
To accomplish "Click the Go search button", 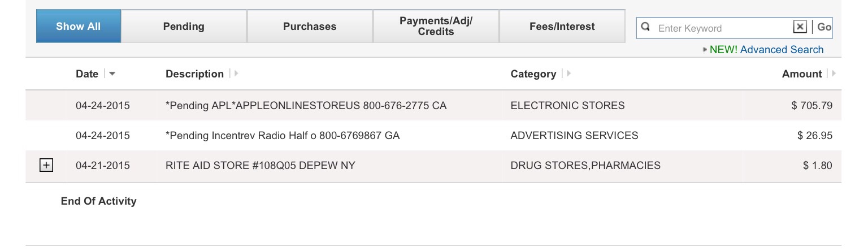I will (x=824, y=27).
